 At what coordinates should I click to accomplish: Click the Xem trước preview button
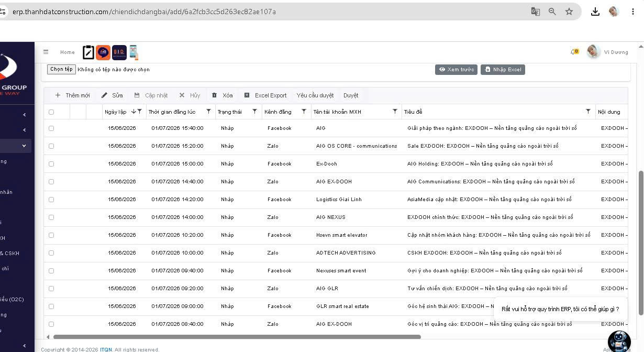(456, 70)
